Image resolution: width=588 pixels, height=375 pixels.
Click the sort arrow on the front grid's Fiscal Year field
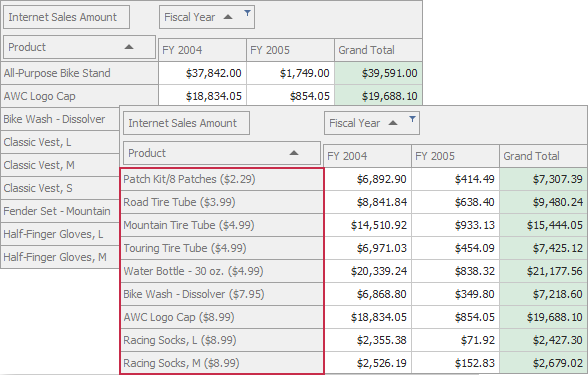pyautogui.click(x=393, y=123)
